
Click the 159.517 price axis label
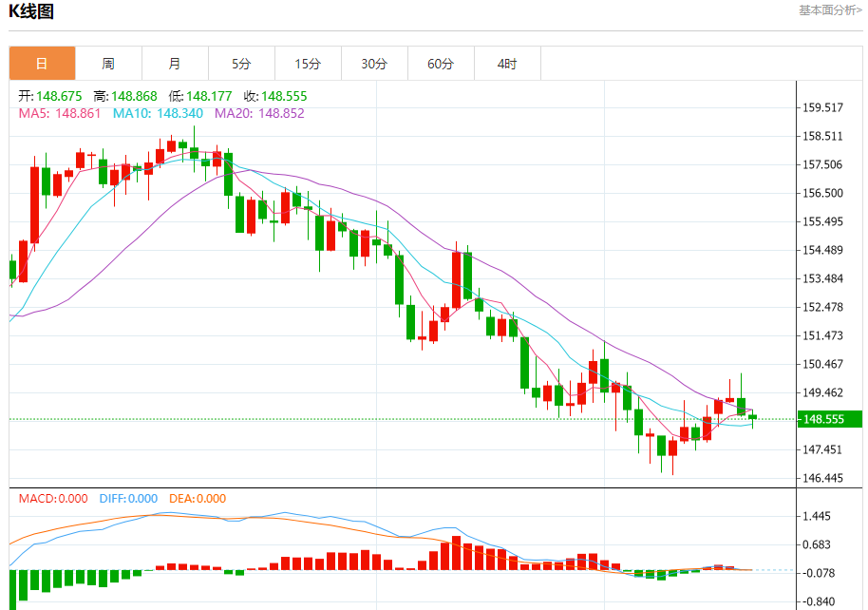(822, 107)
